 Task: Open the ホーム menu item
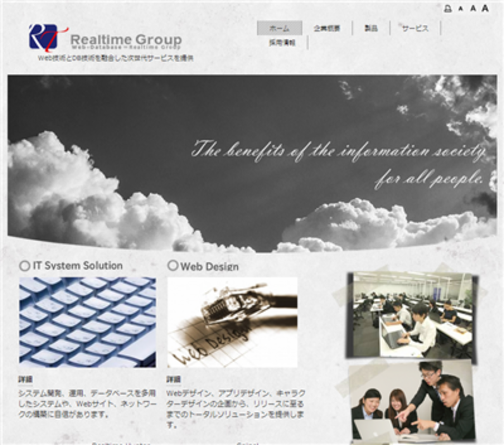(280, 28)
